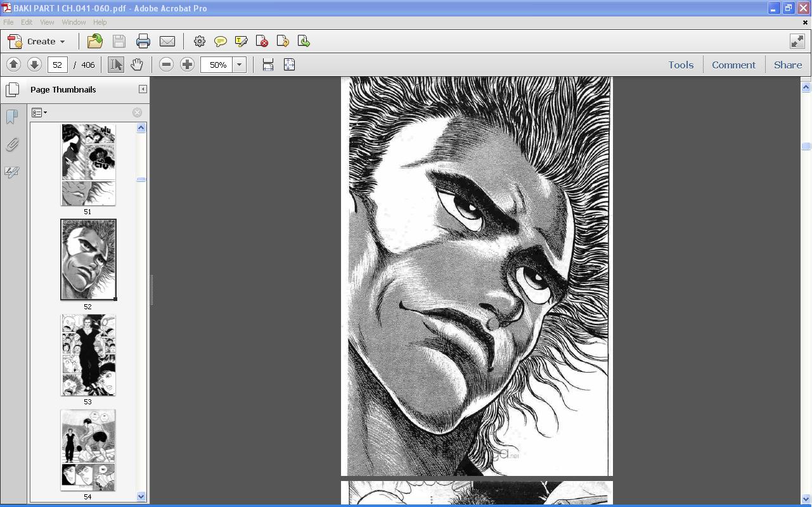Open the Attachments paperclip panel
Viewport: 812px width, 507px height.
[12, 144]
